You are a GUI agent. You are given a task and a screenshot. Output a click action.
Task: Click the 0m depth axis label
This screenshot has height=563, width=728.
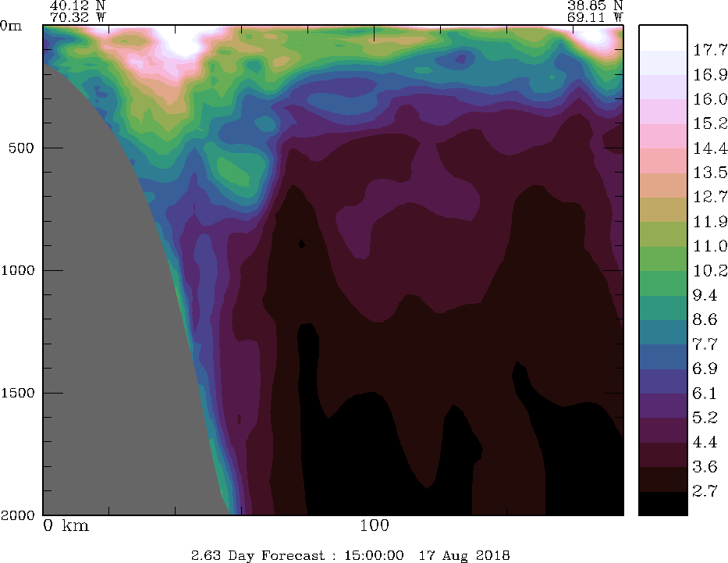point(12,25)
